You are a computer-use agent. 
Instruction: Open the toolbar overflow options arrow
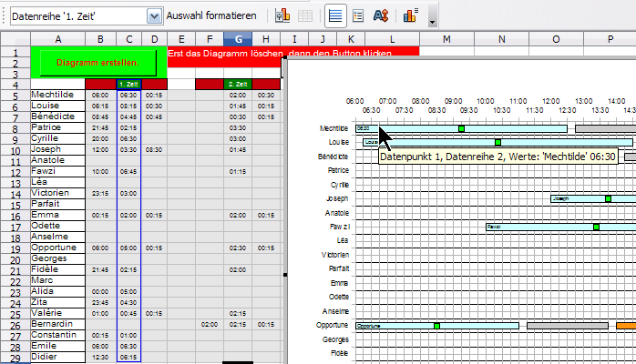[432, 20]
